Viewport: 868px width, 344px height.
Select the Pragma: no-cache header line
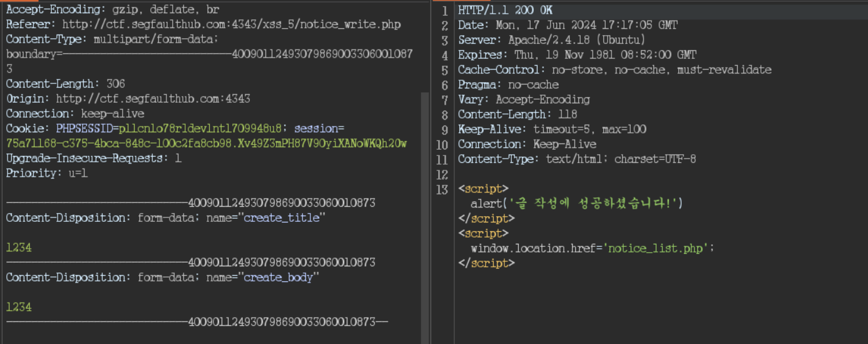(508, 85)
